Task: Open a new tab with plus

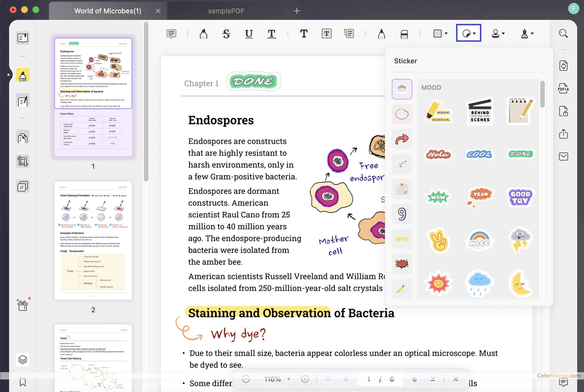Action: tap(297, 11)
